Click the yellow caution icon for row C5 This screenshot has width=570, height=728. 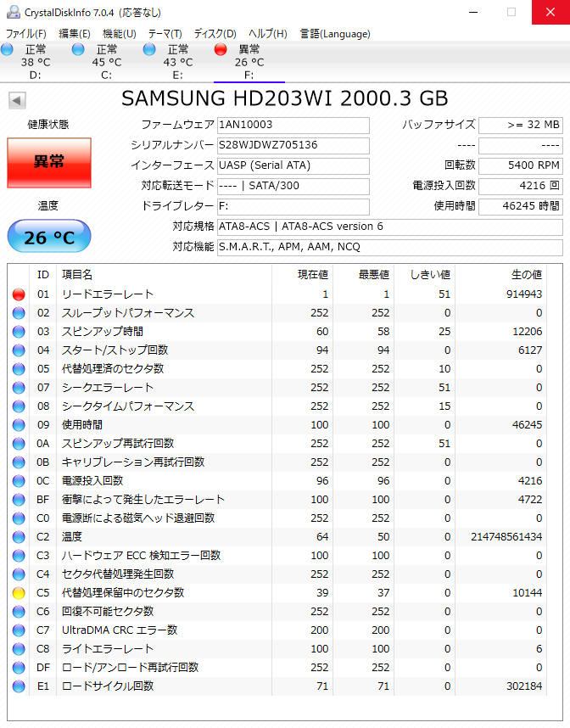19,593
